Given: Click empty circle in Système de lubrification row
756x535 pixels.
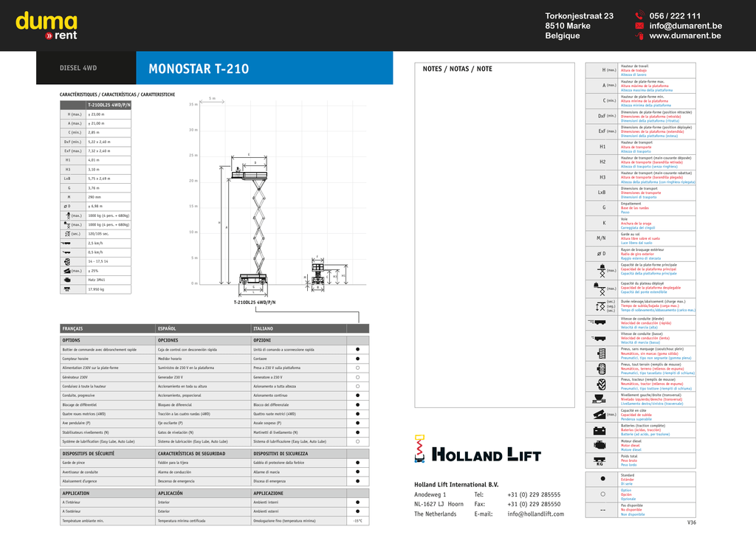Looking at the screenshot, I should 358,441.
